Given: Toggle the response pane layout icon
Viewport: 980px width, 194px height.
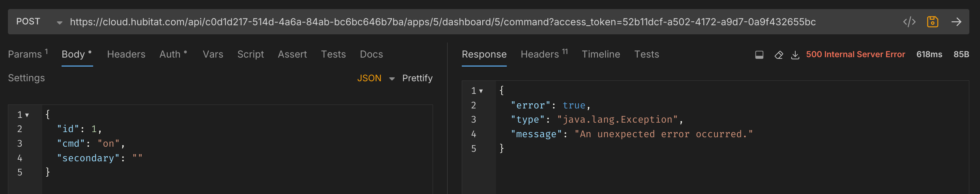Looking at the screenshot, I should tap(759, 55).
